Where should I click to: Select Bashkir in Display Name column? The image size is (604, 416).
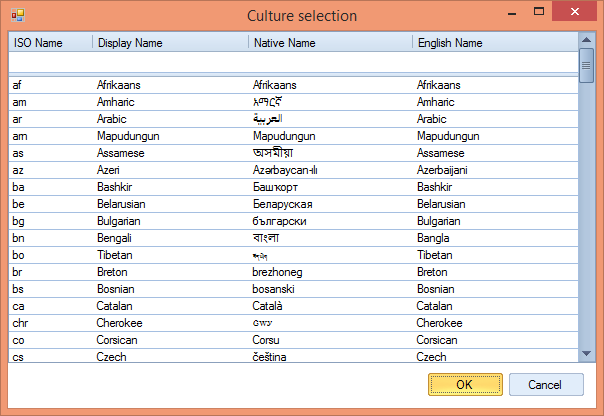click(114, 187)
